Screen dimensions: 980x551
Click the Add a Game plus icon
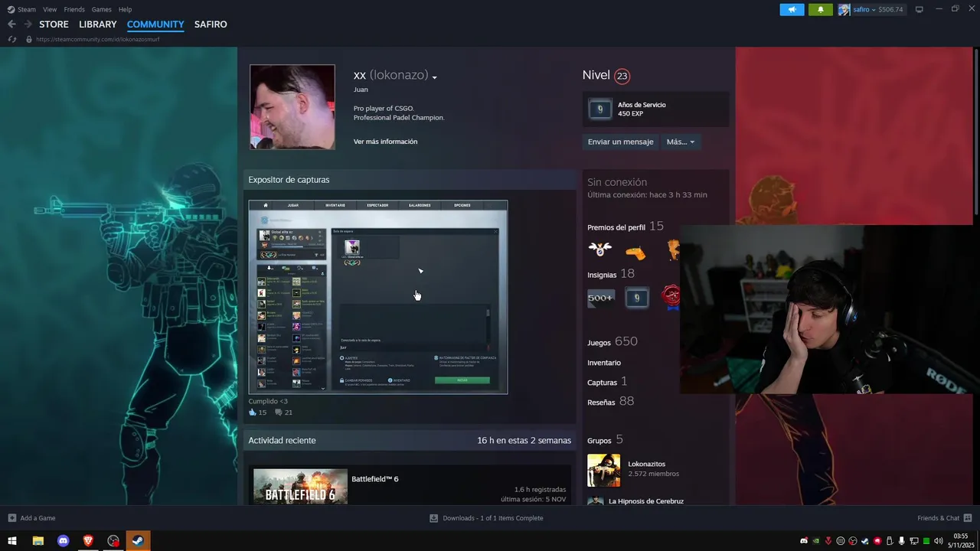click(x=11, y=518)
